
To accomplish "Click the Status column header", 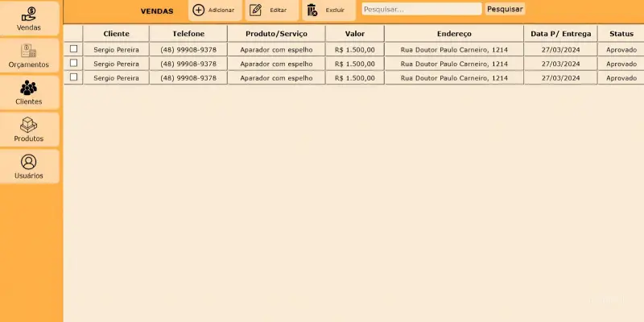I will pyautogui.click(x=621, y=34).
